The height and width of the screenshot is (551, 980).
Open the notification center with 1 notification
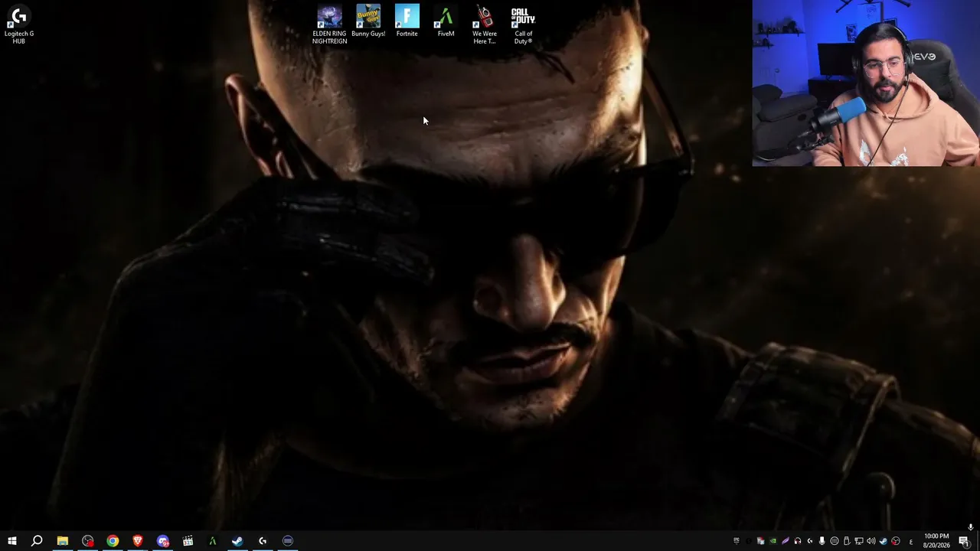pyautogui.click(x=964, y=541)
